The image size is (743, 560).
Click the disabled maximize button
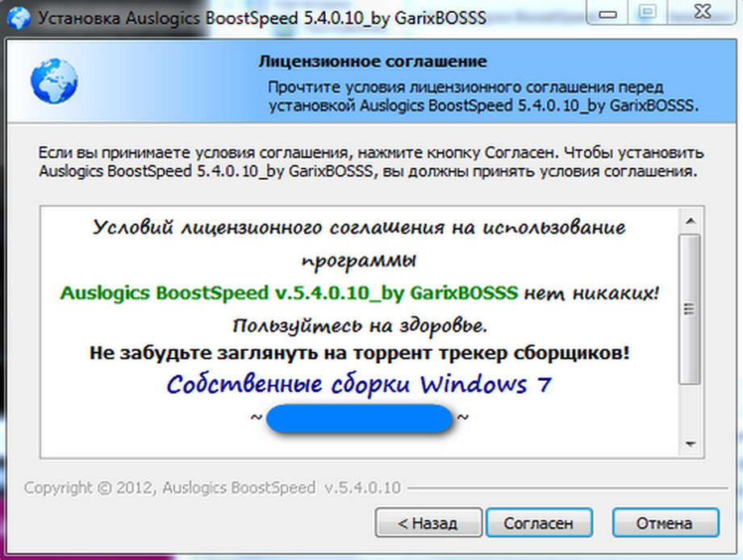[648, 13]
